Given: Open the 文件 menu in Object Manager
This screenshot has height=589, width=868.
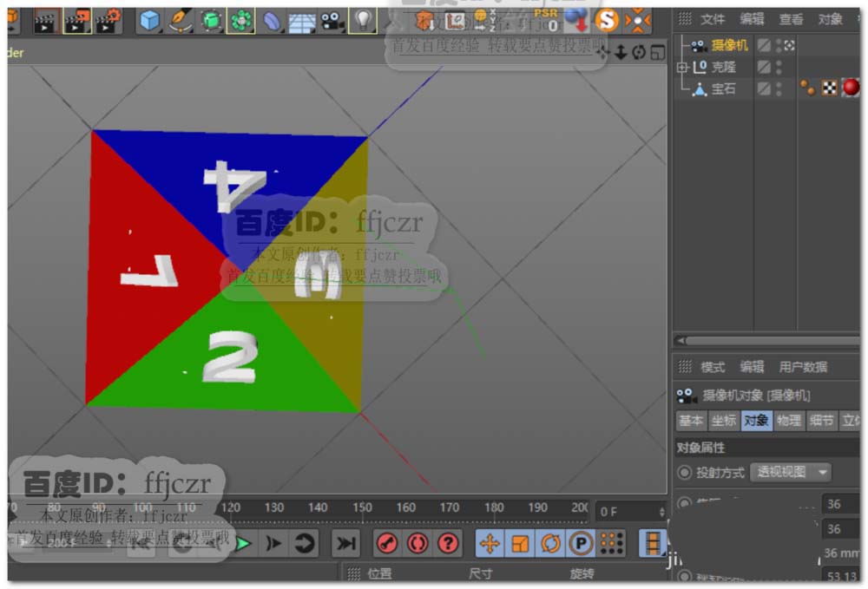Looking at the screenshot, I should 713,19.
